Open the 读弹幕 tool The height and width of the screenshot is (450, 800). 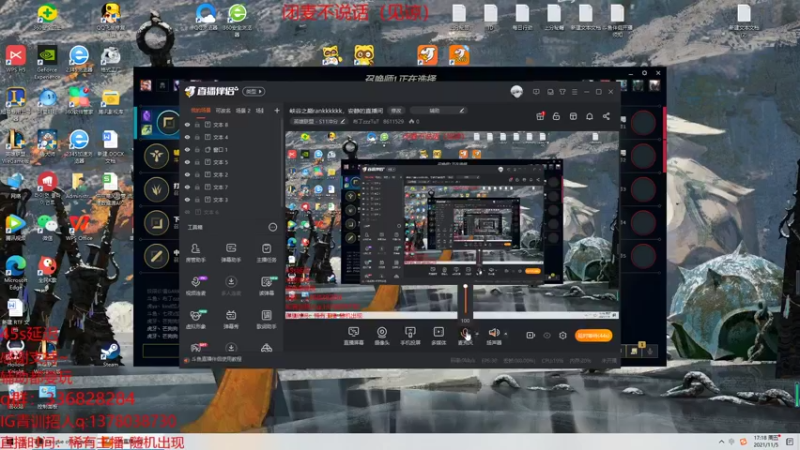point(266,286)
